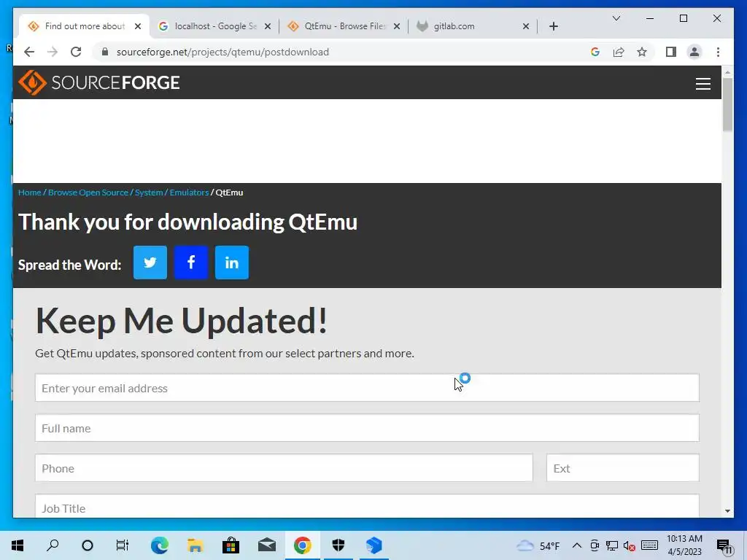The image size is (747, 560).
Task: Open File Explorer from the taskbar
Action: point(195,545)
